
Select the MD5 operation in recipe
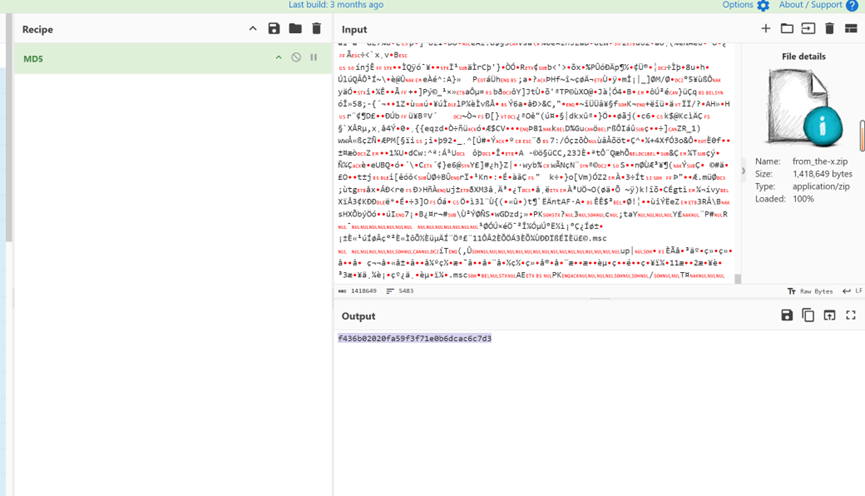[173, 58]
